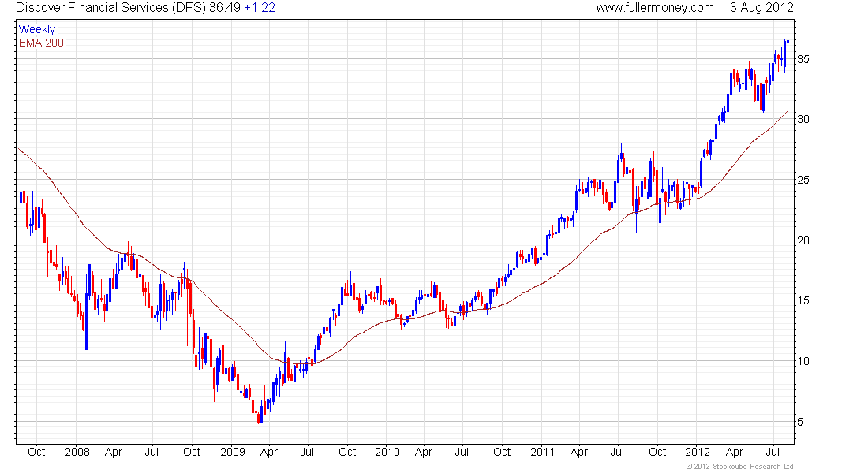Select the 2011 time axis label
The width and height of the screenshot is (868, 473).
pyautogui.click(x=541, y=453)
